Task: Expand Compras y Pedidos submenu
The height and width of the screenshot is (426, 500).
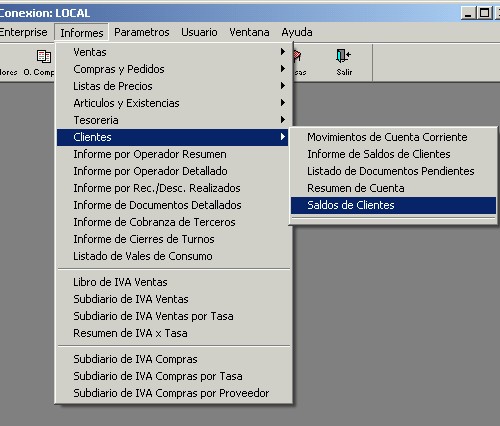Action: tap(173, 69)
